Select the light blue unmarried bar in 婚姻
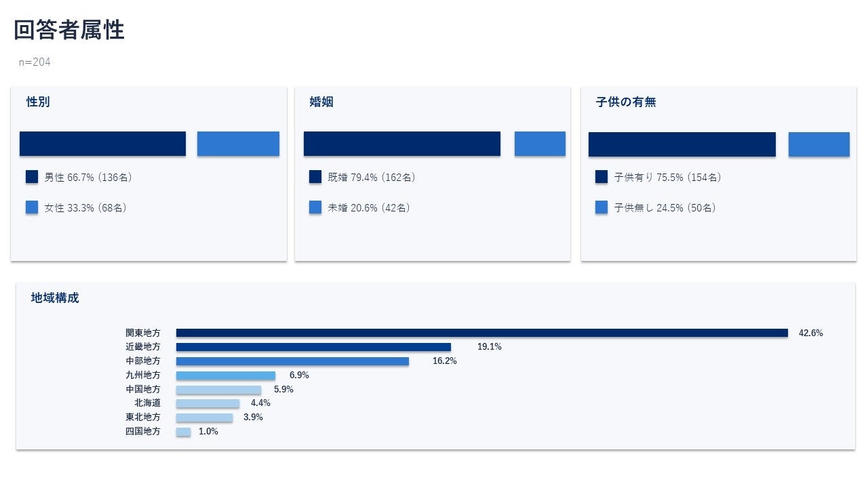Viewport: 868px width, 488px height. click(x=540, y=144)
